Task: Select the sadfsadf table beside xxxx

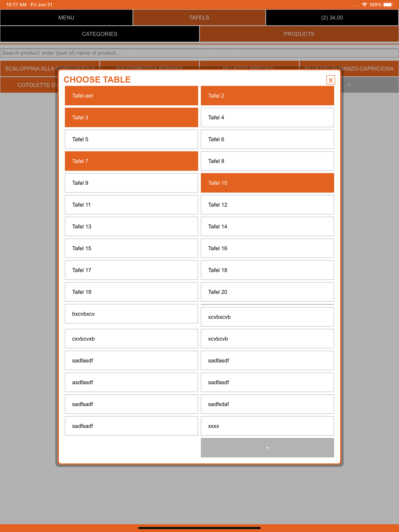Action: coord(131,426)
